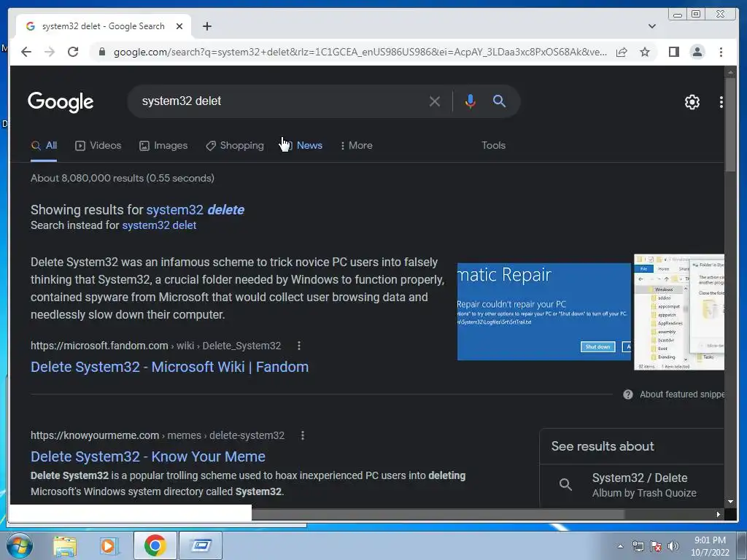Screen dimensions: 747x560
Task: Launch Windows Media Player from taskbar
Action: pyautogui.click(x=109, y=545)
